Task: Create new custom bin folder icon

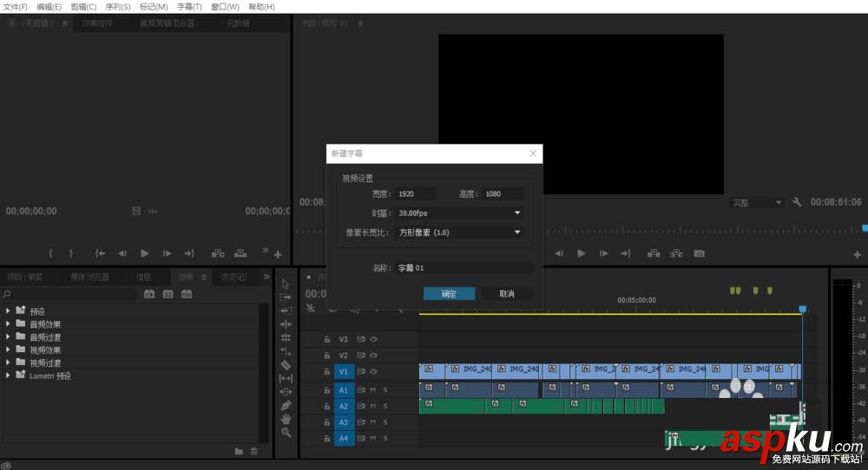Action: 239,451
